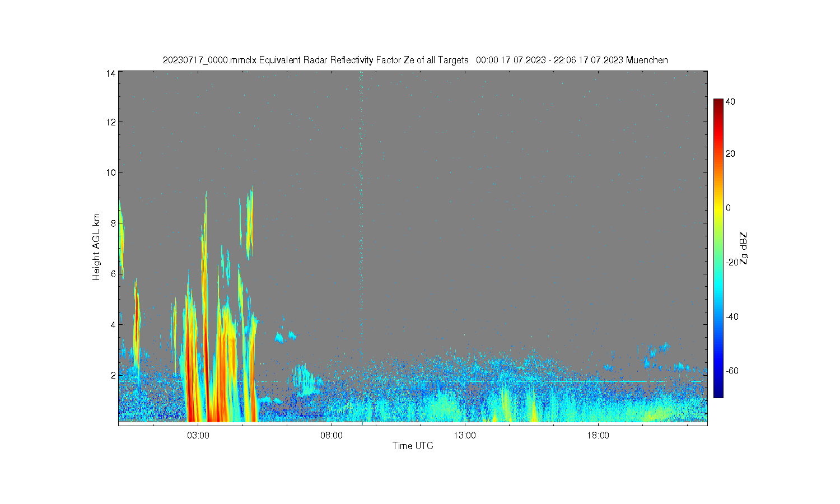Click the 18:00 time tick label
The image size is (840, 504).
(598, 435)
